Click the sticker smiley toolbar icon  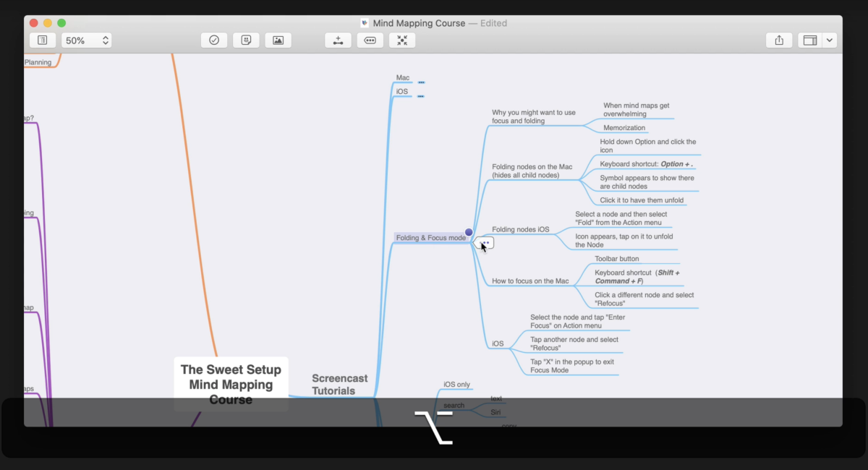click(x=246, y=40)
